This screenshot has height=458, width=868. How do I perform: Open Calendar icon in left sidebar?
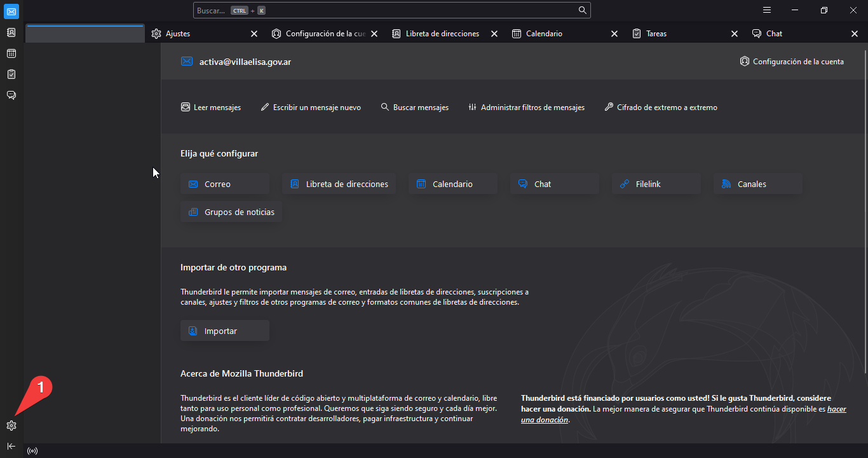11,53
